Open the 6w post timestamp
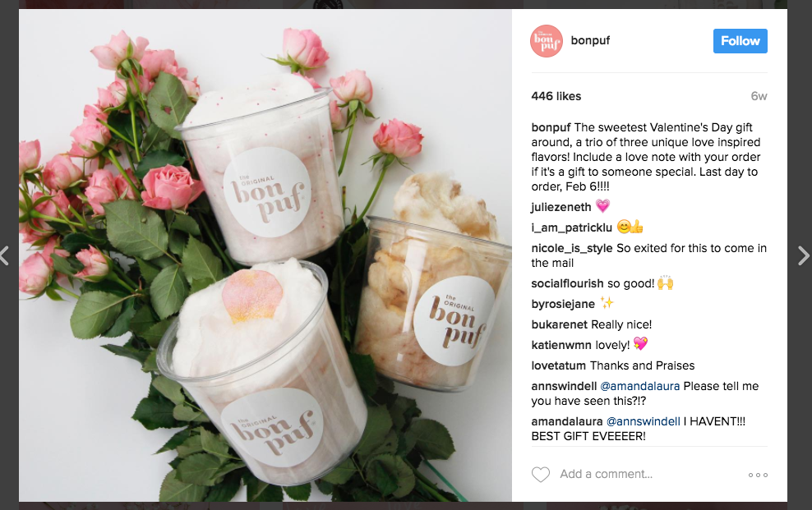This screenshot has height=510, width=812. (759, 96)
